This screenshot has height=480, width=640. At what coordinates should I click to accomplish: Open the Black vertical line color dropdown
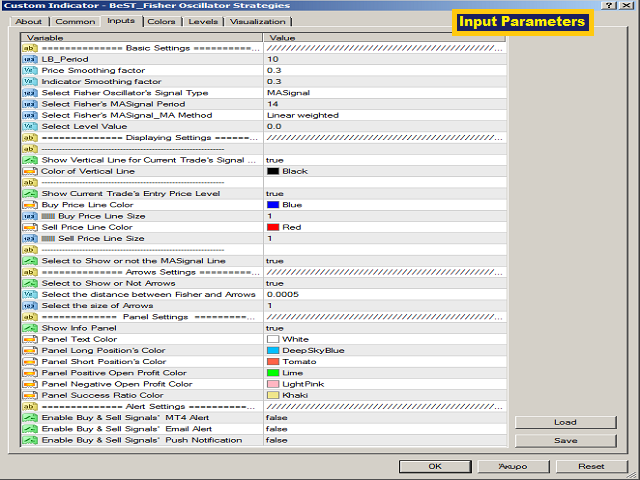(385, 171)
